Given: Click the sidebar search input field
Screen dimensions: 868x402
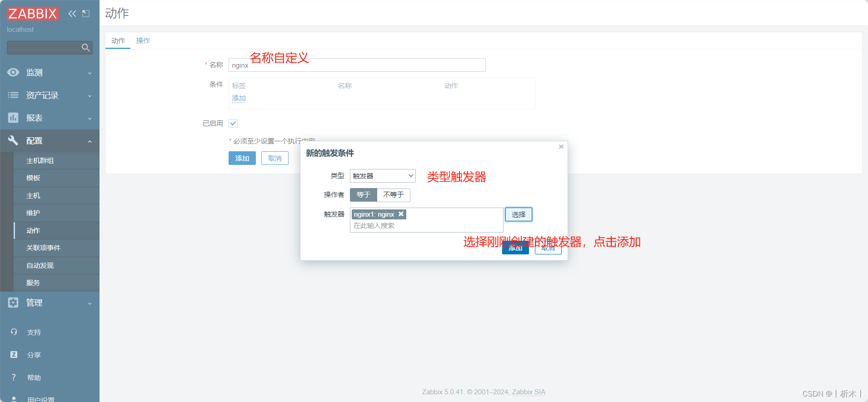Looking at the screenshot, I should pos(50,48).
